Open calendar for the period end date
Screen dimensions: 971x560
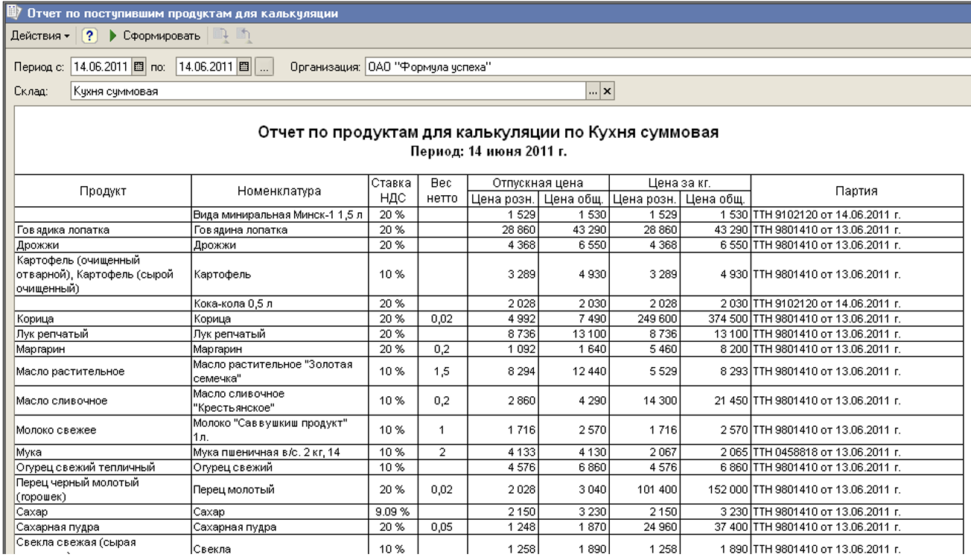(x=245, y=68)
